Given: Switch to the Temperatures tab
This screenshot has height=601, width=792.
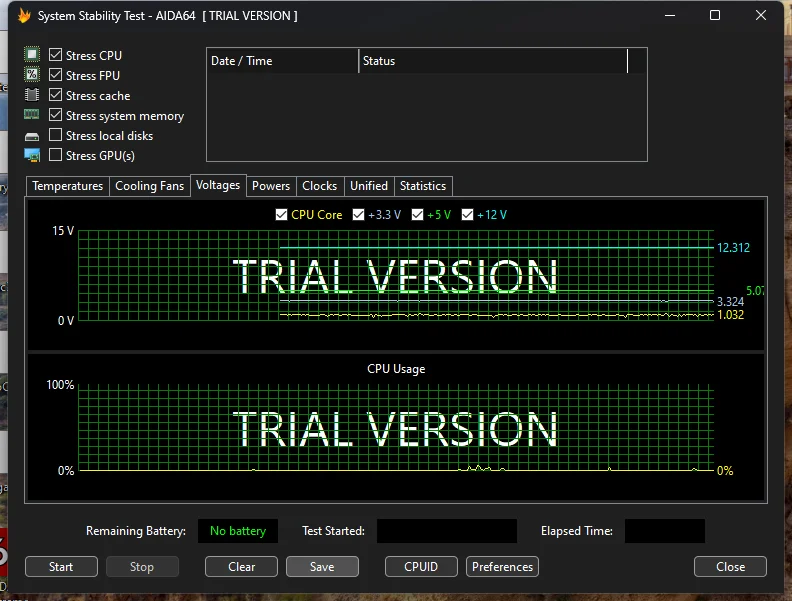Looking at the screenshot, I should tap(67, 186).
